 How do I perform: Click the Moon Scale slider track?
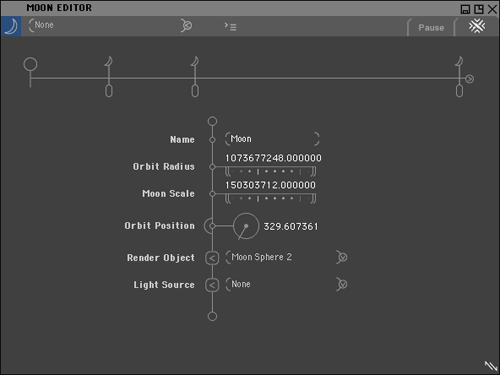tap(270, 199)
